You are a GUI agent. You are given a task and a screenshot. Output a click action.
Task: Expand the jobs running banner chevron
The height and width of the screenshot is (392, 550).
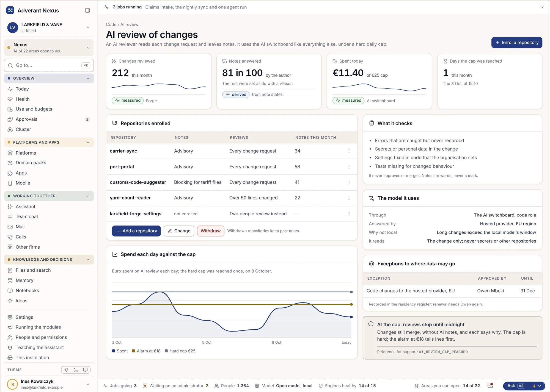(x=542, y=7)
